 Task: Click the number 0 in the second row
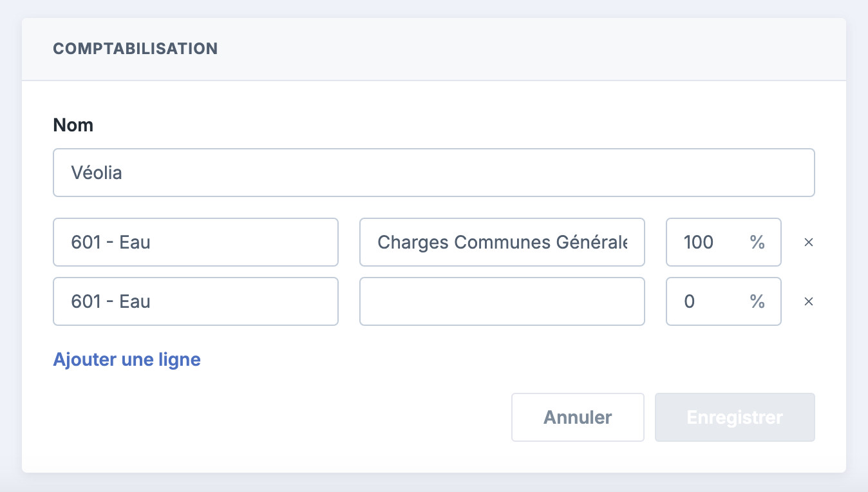click(x=690, y=301)
